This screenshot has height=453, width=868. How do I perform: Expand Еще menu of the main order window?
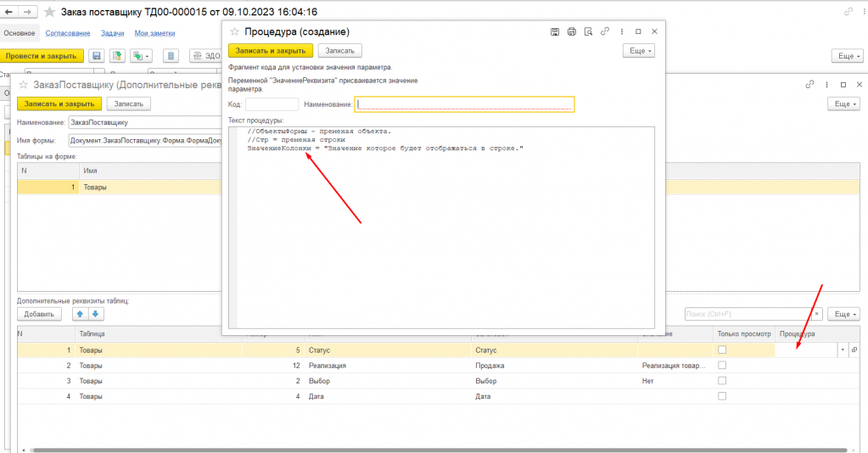coord(848,56)
